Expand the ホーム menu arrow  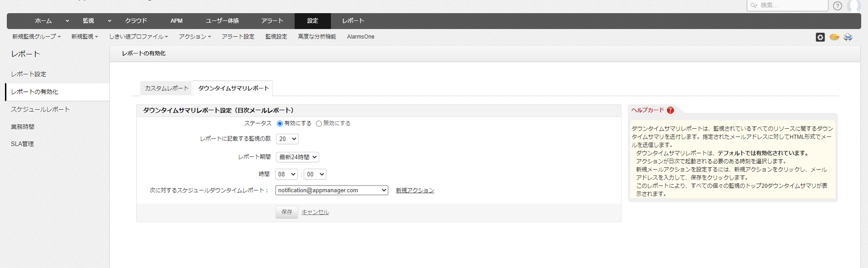pyautogui.click(x=67, y=21)
